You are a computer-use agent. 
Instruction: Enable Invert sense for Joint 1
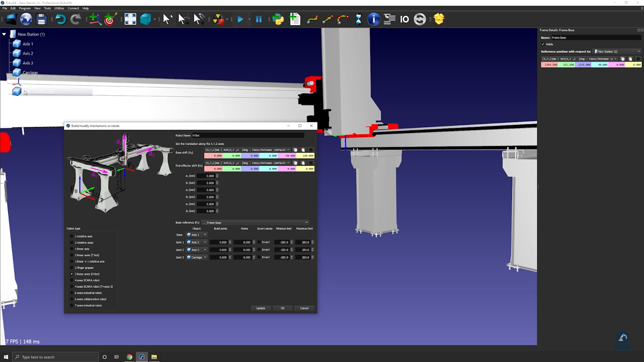click(x=259, y=242)
